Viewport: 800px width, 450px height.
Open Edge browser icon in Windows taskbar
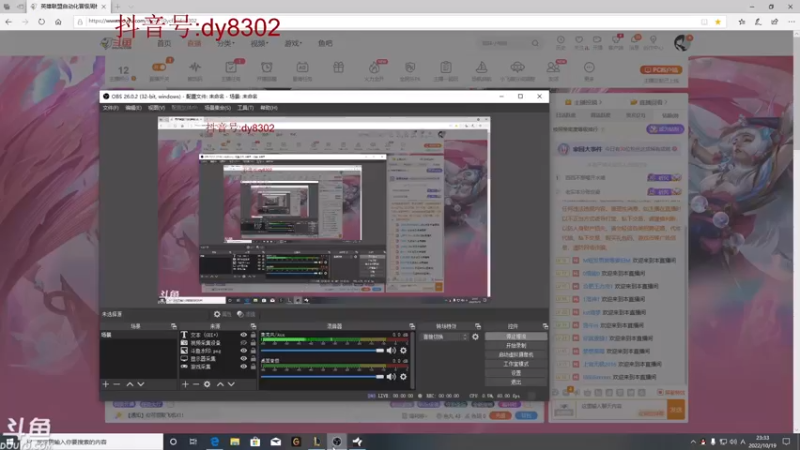point(214,442)
